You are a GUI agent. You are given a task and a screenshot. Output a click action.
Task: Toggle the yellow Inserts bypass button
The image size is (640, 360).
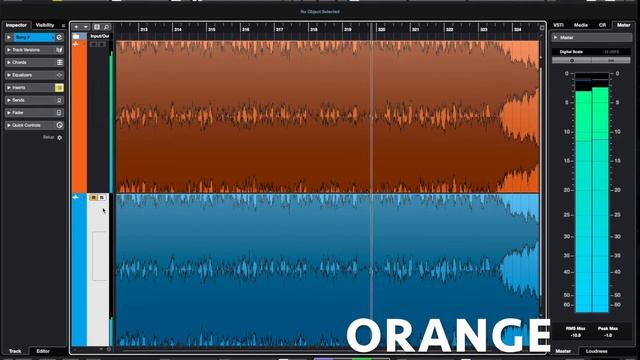59,88
